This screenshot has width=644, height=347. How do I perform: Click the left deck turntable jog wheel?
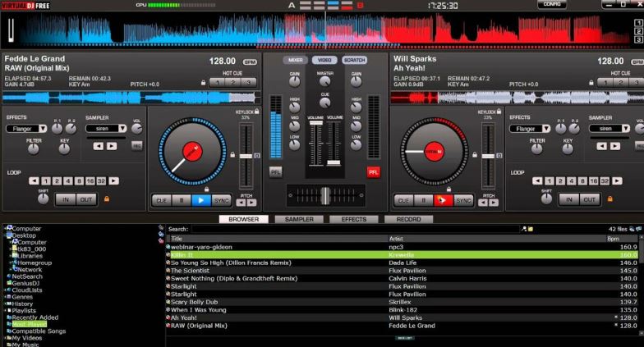192,151
